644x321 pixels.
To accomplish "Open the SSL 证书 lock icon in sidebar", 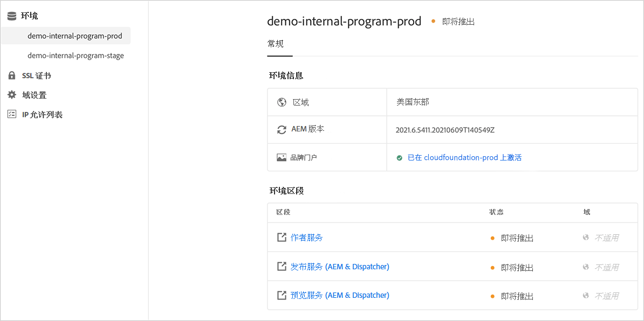I will [x=12, y=75].
